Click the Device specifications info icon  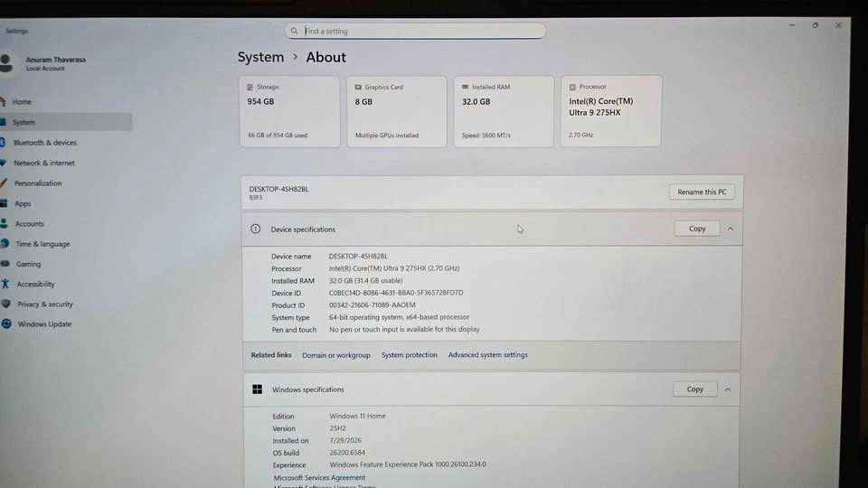point(255,229)
